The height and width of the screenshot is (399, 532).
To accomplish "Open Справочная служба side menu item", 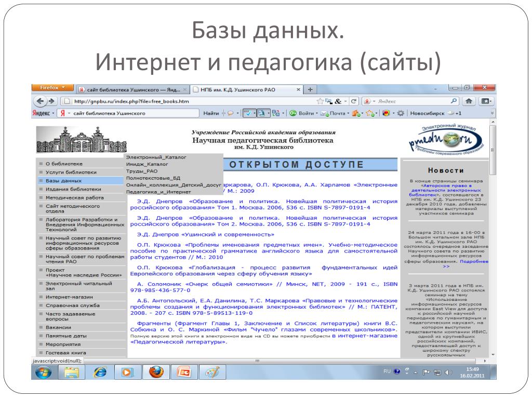I will (x=73, y=305).
